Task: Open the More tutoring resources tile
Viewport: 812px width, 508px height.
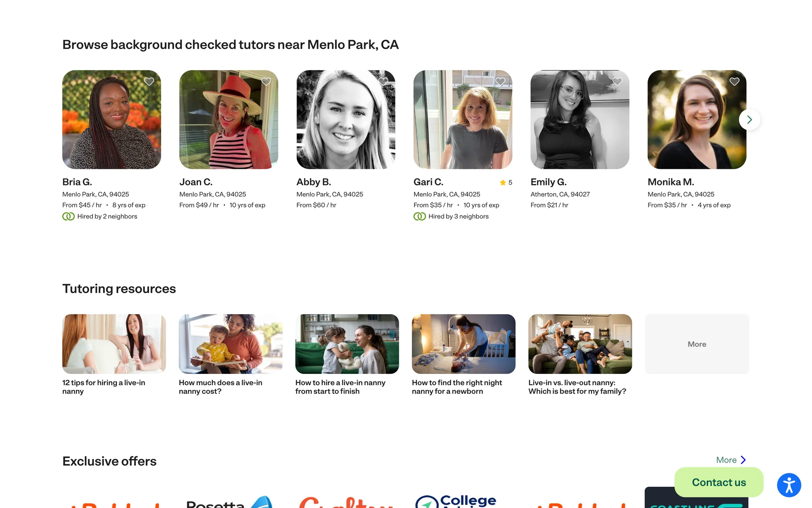Action: click(697, 344)
